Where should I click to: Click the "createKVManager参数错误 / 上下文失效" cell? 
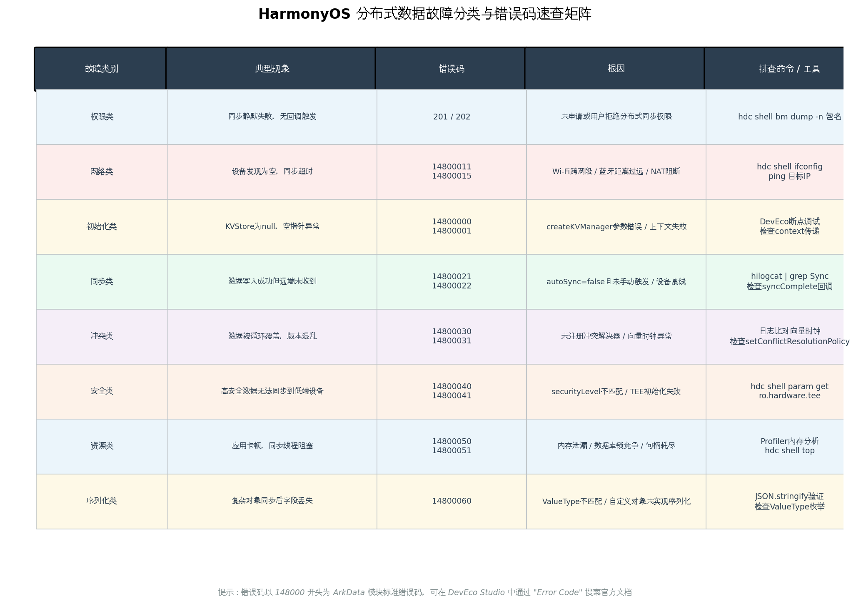pyautogui.click(x=616, y=227)
